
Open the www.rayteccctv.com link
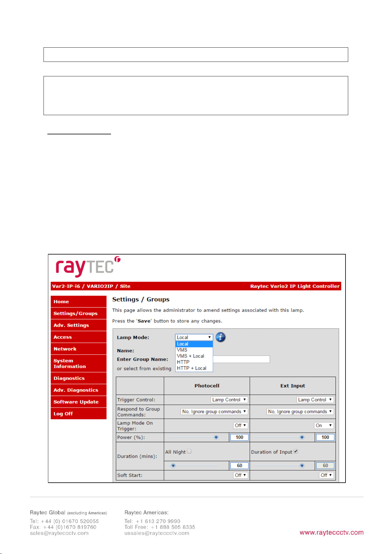[332, 533]
